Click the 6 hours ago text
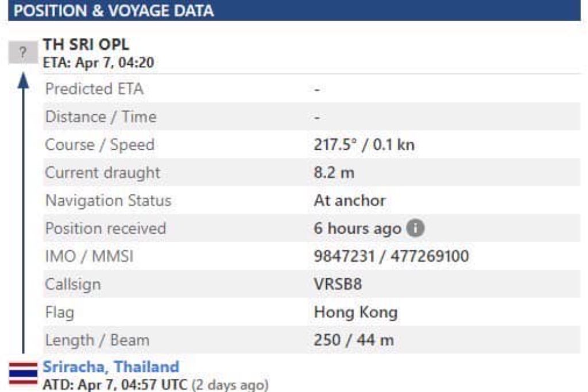 (x=357, y=228)
